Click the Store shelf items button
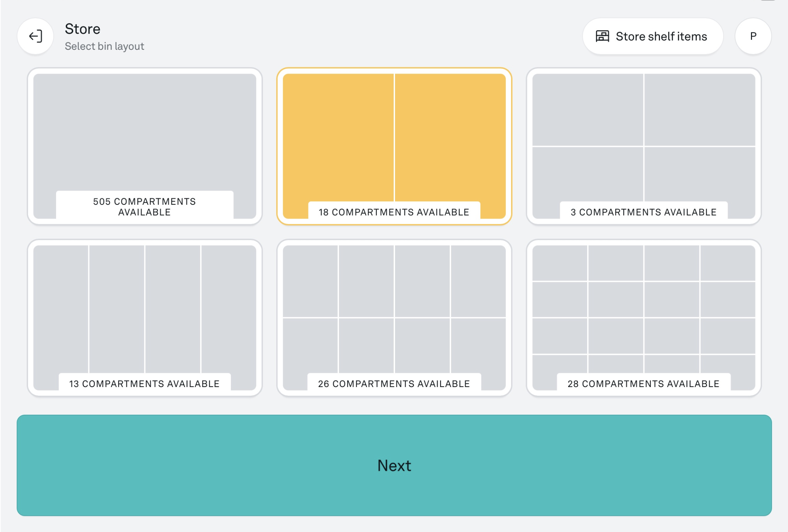 click(x=653, y=36)
